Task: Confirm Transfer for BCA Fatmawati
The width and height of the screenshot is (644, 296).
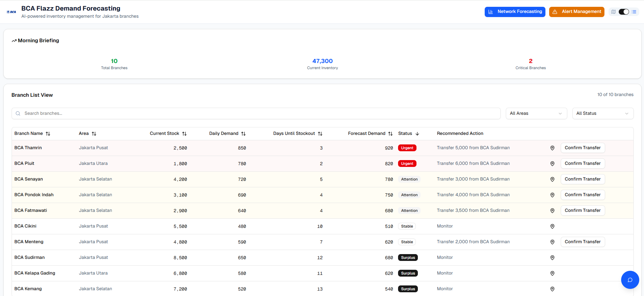Action: 583,211
